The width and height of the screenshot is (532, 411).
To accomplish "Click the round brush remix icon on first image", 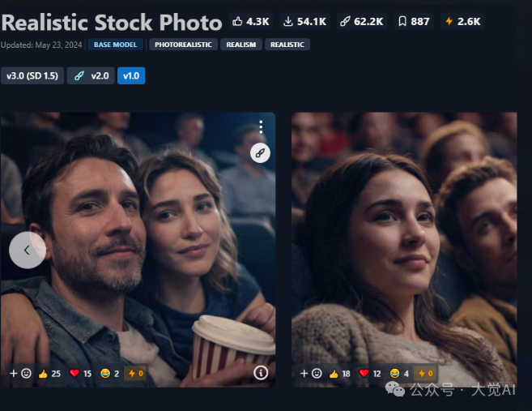I will tap(260, 153).
